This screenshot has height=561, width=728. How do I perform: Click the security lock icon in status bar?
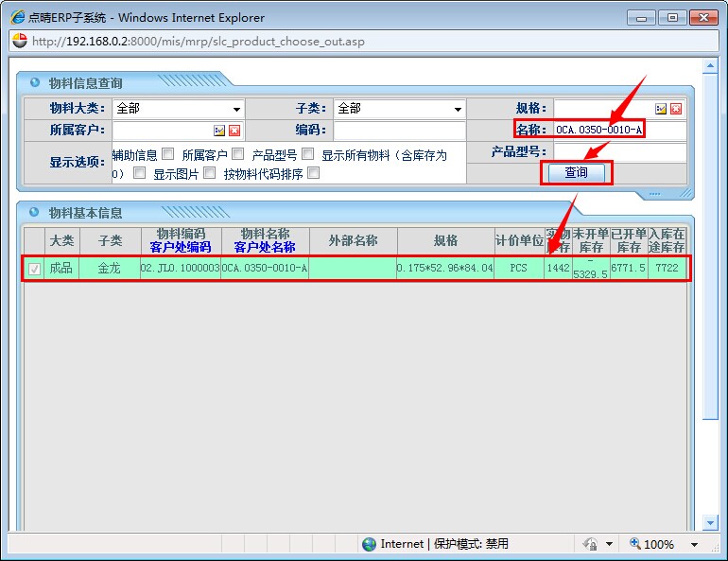[591, 544]
